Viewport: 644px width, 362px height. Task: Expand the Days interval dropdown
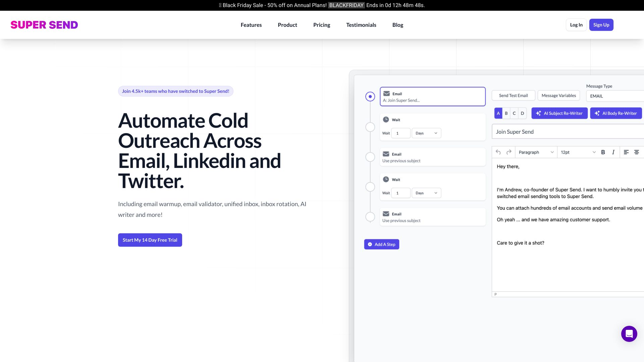click(426, 133)
